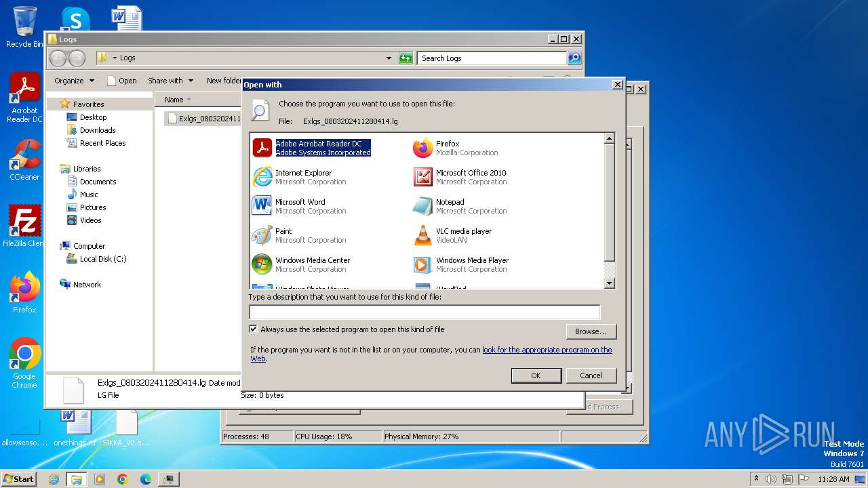The height and width of the screenshot is (488, 868).
Task: Click the program list scrollbar up arrow
Action: pos(609,138)
